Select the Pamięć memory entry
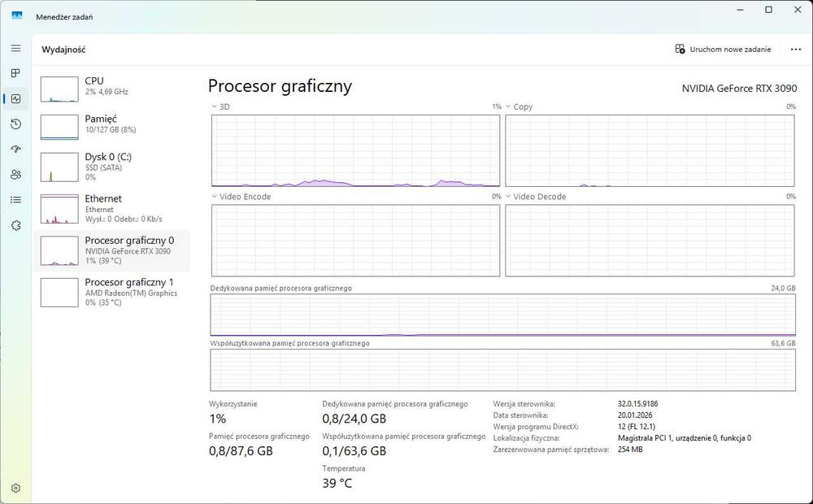The image size is (813, 504). [111, 127]
